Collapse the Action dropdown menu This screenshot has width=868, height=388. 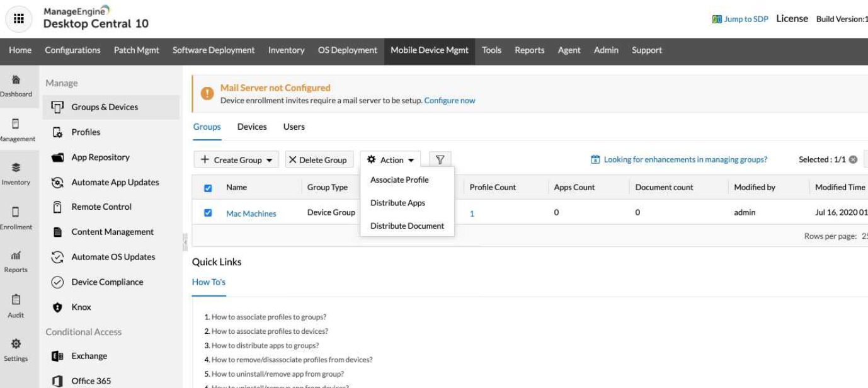pos(391,160)
